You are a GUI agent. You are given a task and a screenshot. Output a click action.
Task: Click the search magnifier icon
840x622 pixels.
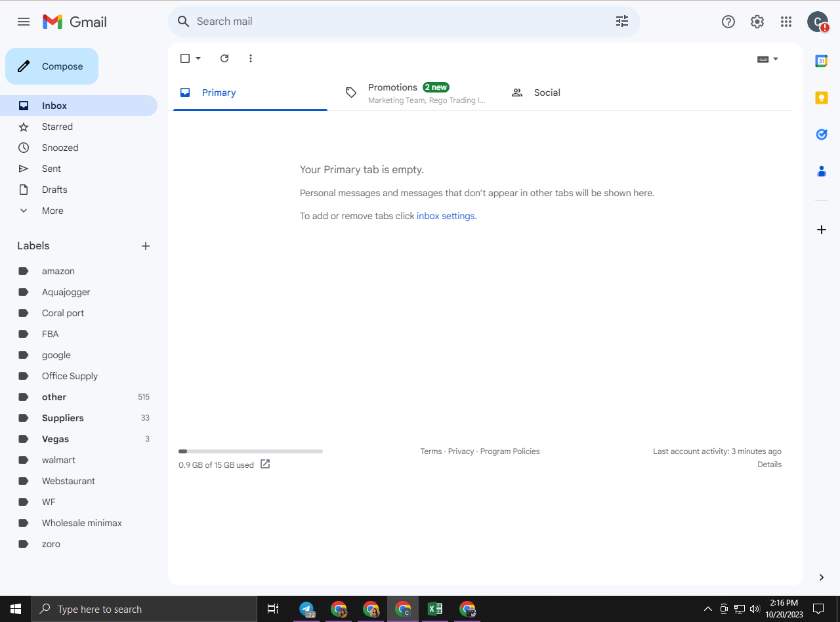(184, 22)
